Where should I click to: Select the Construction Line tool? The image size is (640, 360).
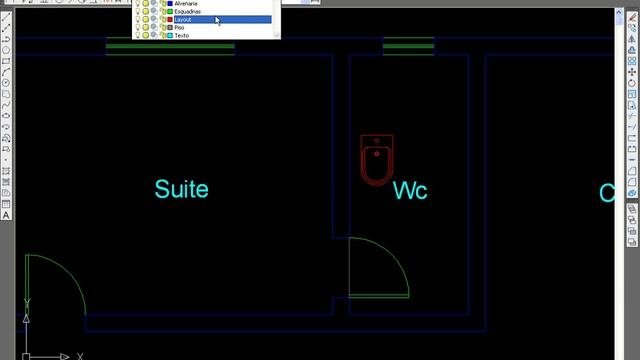6,28
